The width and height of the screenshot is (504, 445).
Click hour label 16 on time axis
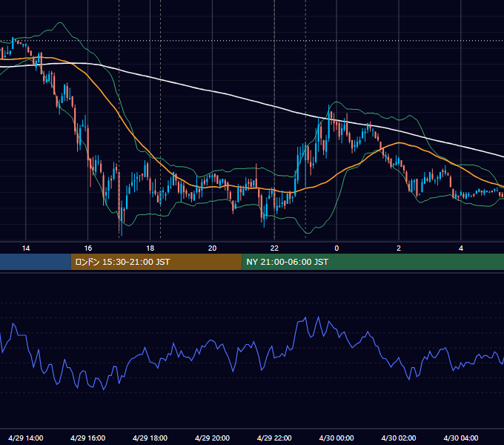click(x=87, y=248)
